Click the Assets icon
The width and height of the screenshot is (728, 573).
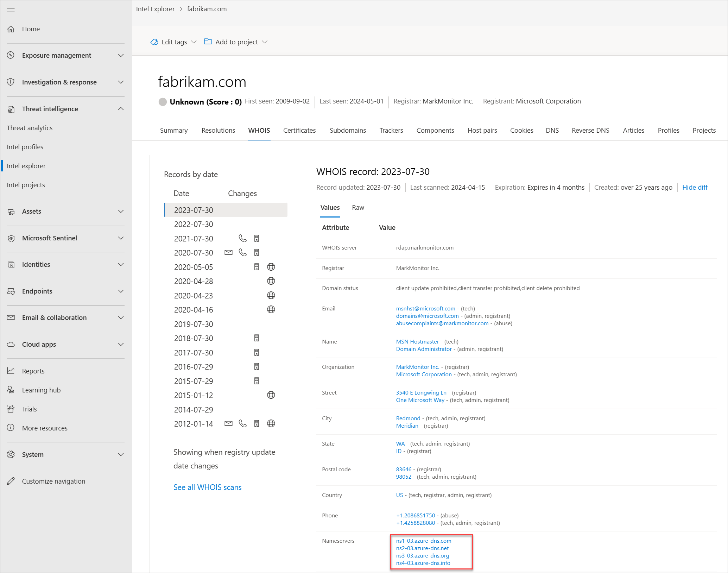(11, 211)
